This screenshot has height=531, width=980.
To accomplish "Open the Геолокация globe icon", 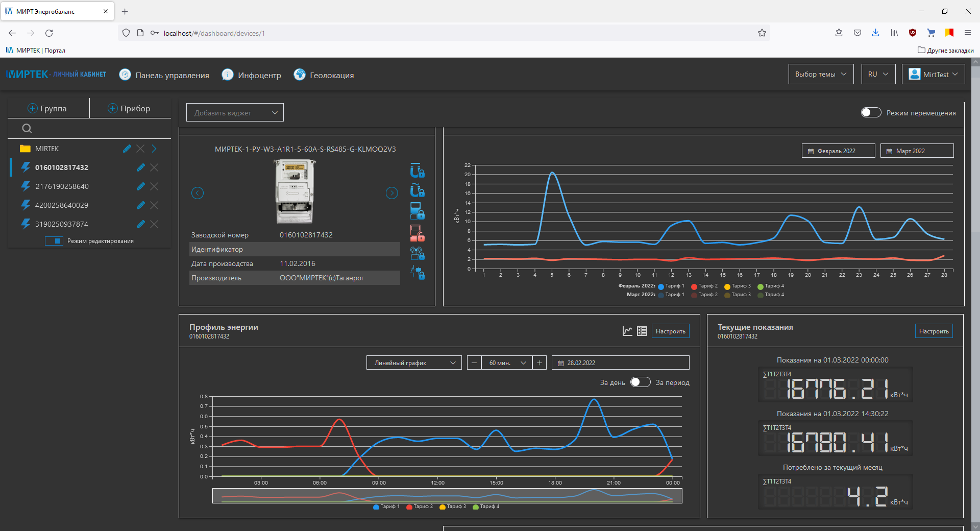I will tap(300, 75).
